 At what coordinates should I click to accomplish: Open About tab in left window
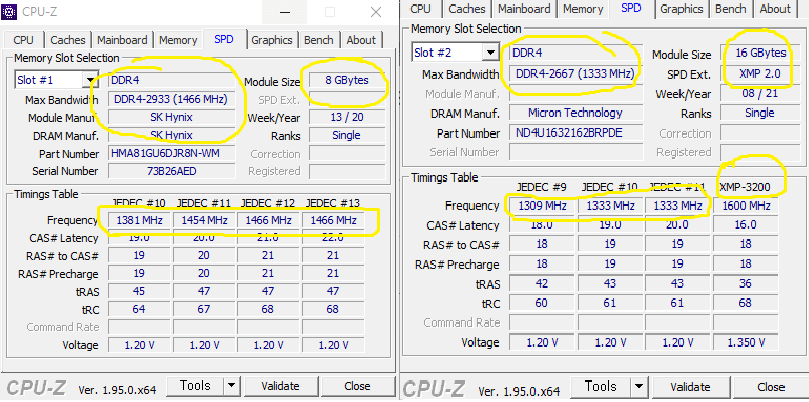pos(361,40)
